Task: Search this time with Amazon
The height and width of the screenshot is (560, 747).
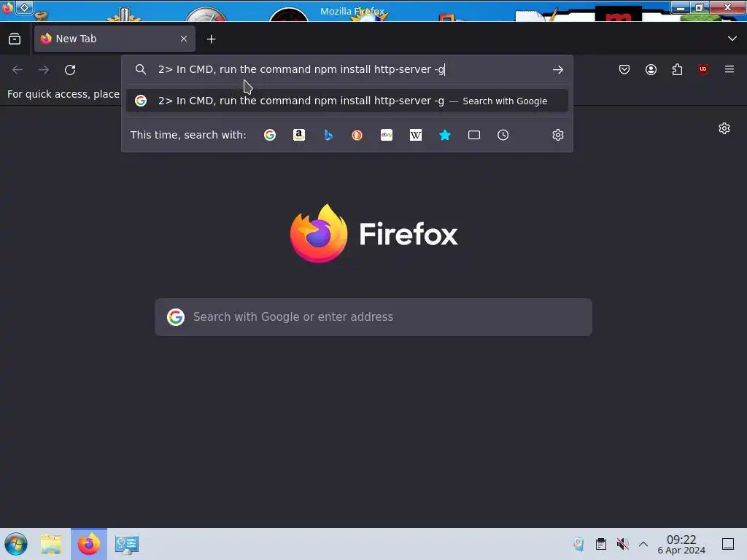Action: (298, 135)
